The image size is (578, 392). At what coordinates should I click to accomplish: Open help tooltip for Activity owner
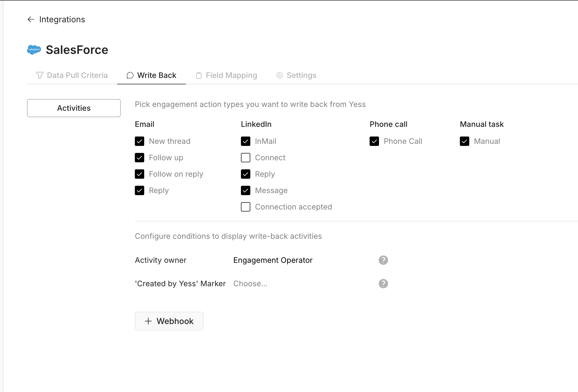coord(383,260)
